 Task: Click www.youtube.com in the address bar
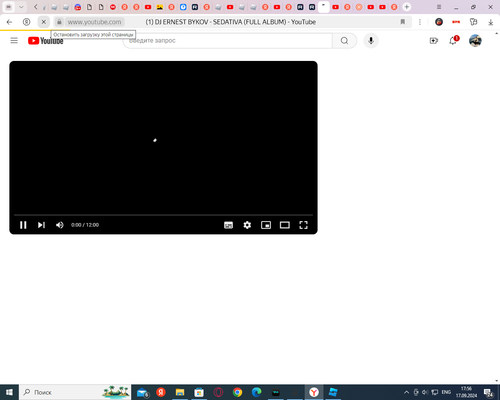pyautogui.click(x=94, y=22)
